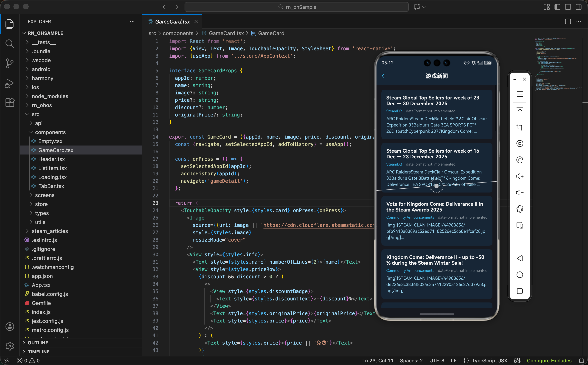Open Header.tsx from the explorer
The image size is (588, 365).
(51, 159)
